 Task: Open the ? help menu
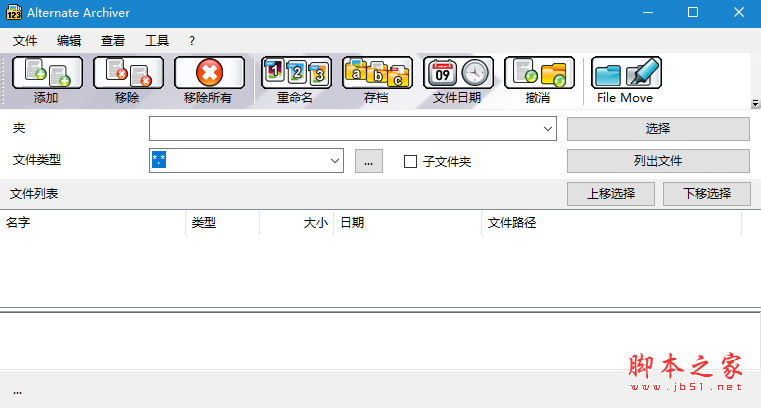(192, 41)
